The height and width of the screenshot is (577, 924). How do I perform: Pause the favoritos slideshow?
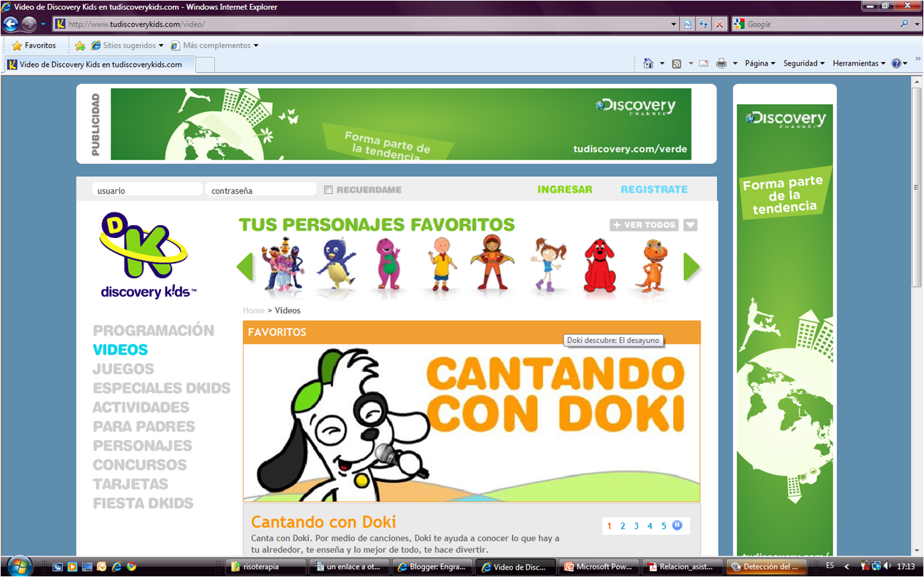[677, 525]
